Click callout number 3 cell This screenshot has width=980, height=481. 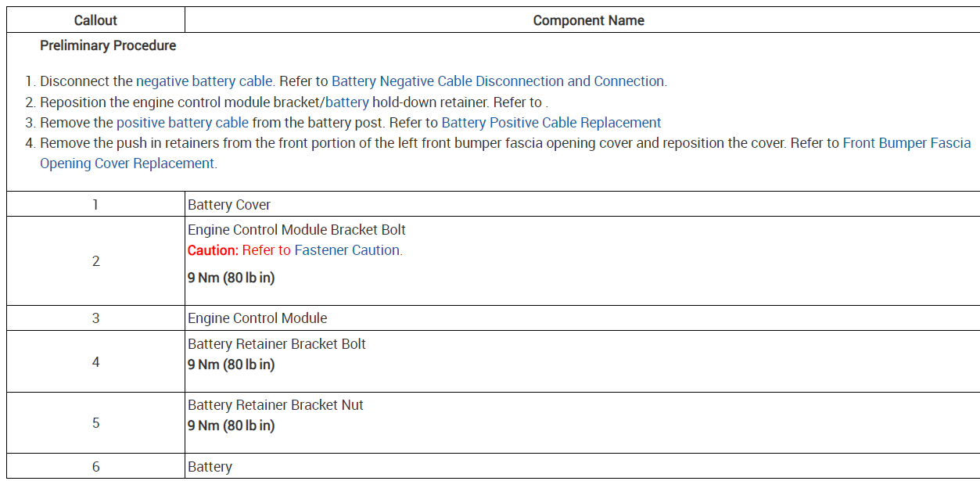tap(96, 318)
